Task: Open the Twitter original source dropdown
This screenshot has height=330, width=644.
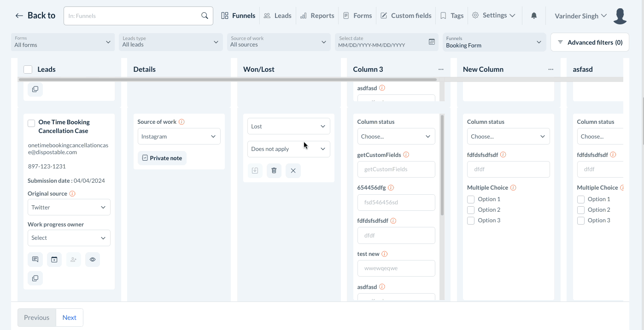Action: coord(69,207)
